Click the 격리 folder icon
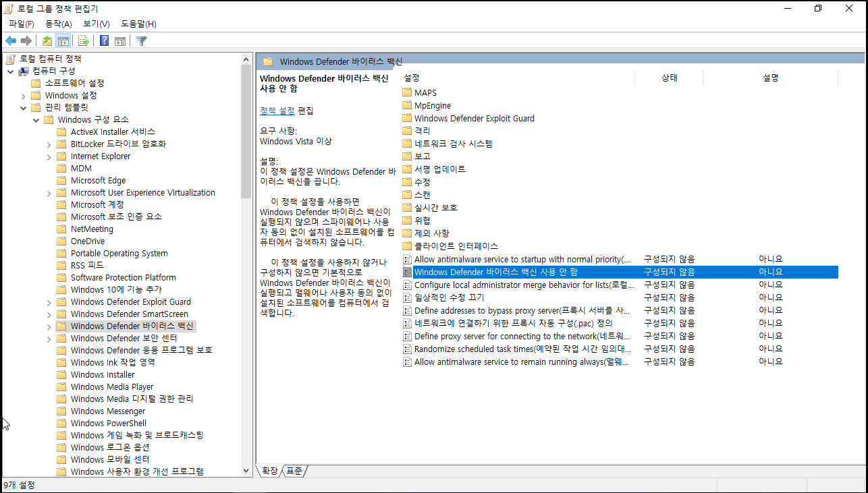The image size is (868, 493). pyautogui.click(x=407, y=131)
